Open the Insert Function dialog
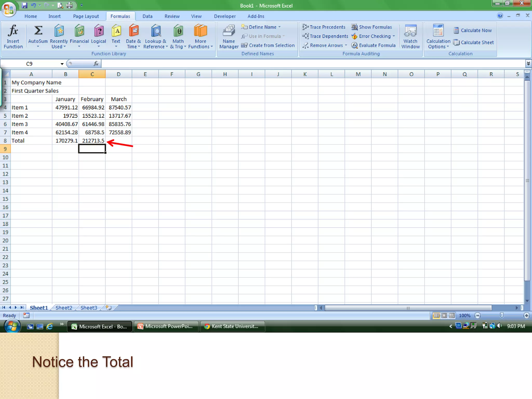Image resolution: width=532 pixels, height=399 pixels. [x=13, y=36]
